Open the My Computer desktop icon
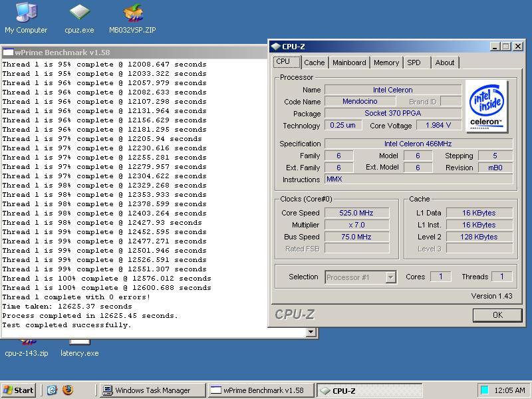 (x=26, y=17)
